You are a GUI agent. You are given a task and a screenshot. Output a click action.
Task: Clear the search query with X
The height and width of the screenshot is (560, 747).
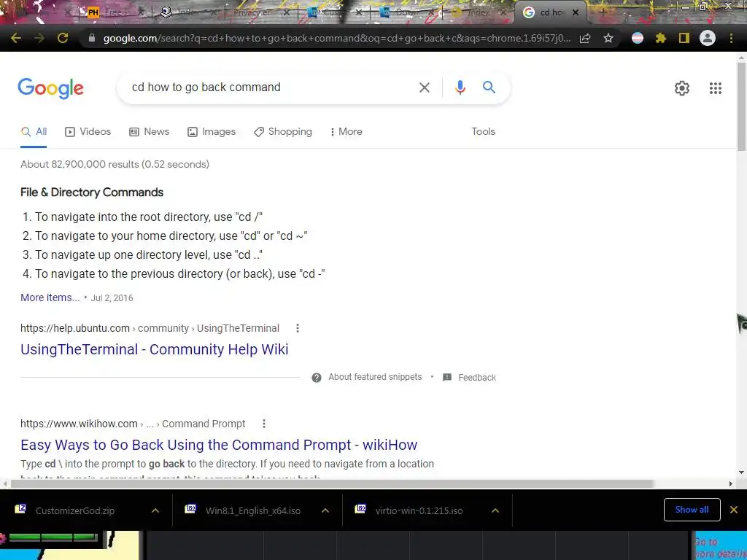(424, 87)
